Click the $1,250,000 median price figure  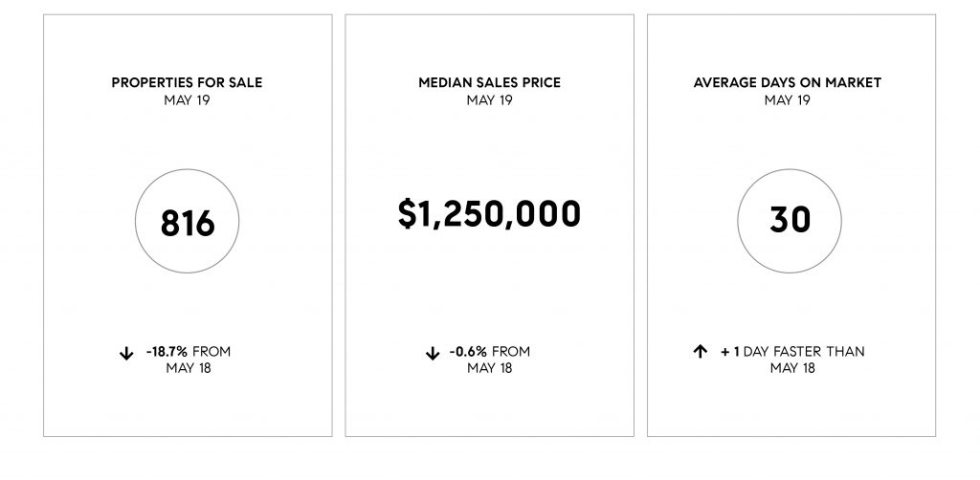click(x=489, y=214)
